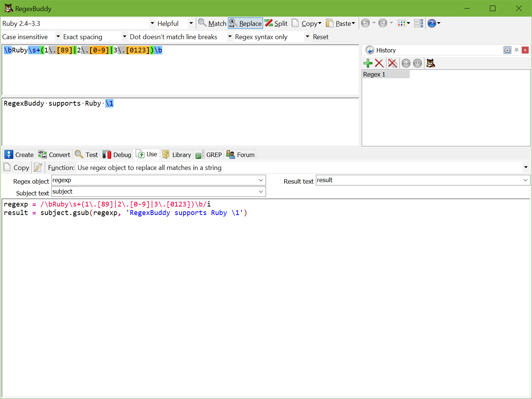The height and width of the screenshot is (399, 532).
Task: Open the GREP tab
Action: pos(209,155)
